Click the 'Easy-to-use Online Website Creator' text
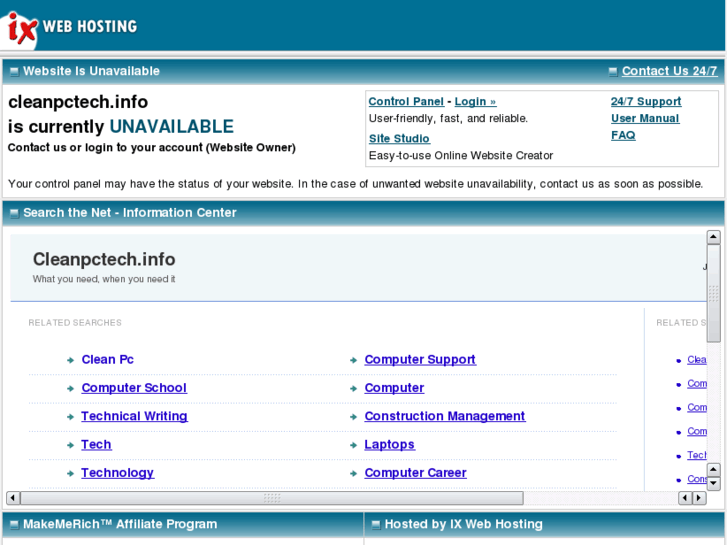 461,155
